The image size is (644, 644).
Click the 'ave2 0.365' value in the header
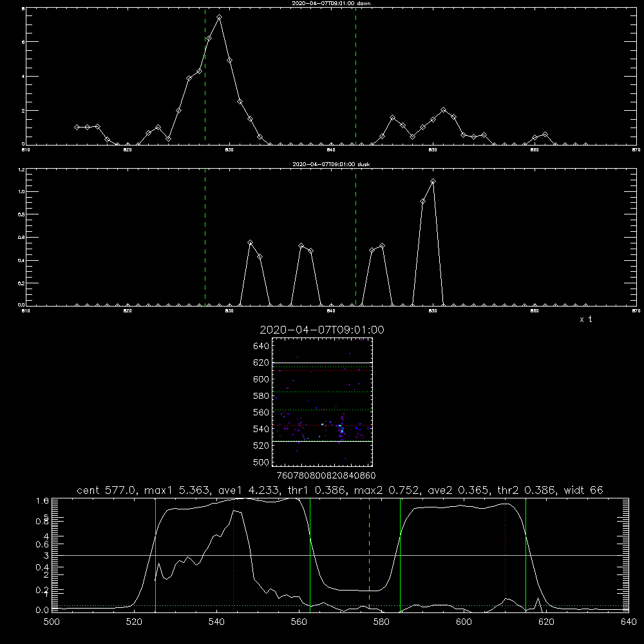459,490
